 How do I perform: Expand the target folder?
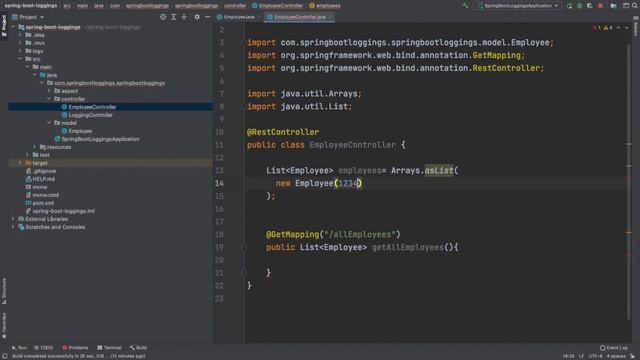click(20, 163)
